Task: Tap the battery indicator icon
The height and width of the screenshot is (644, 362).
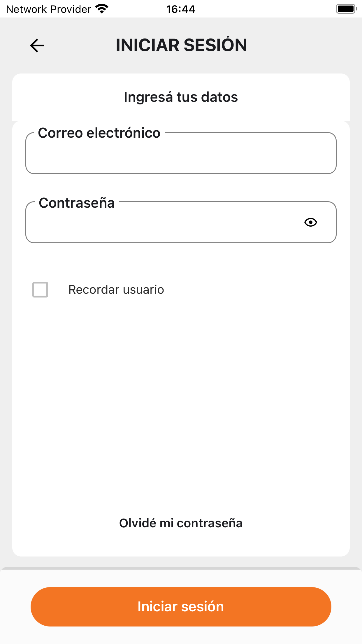Action: point(347,9)
